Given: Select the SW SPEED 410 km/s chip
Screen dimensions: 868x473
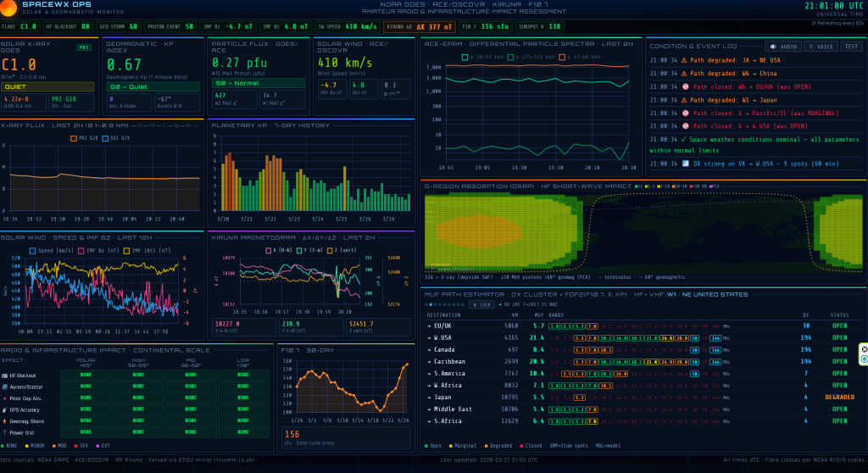Looking at the screenshot, I should click(x=348, y=27).
